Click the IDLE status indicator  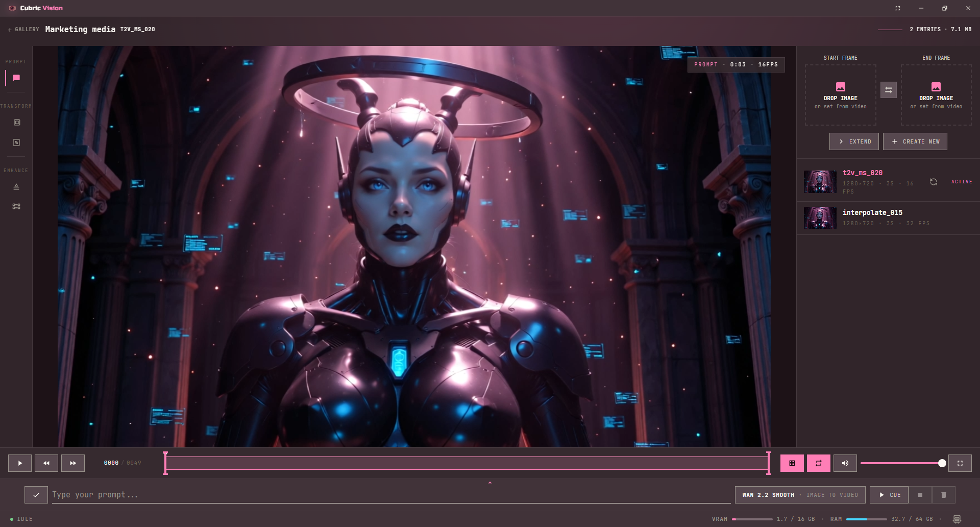pos(21,519)
